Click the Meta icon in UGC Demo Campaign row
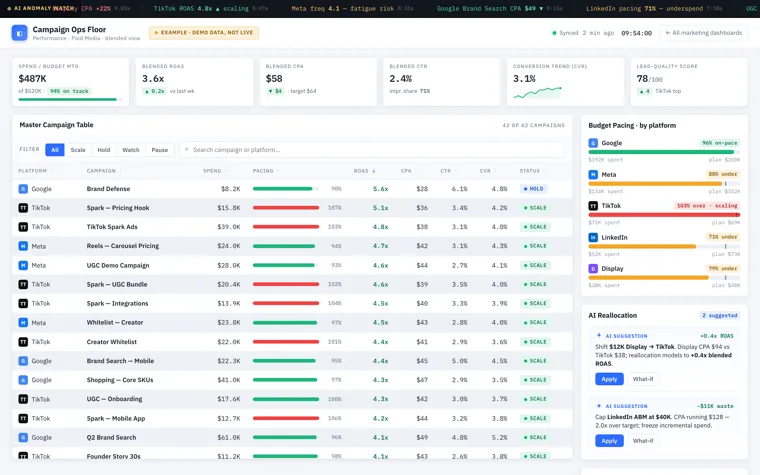 pos(23,265)
